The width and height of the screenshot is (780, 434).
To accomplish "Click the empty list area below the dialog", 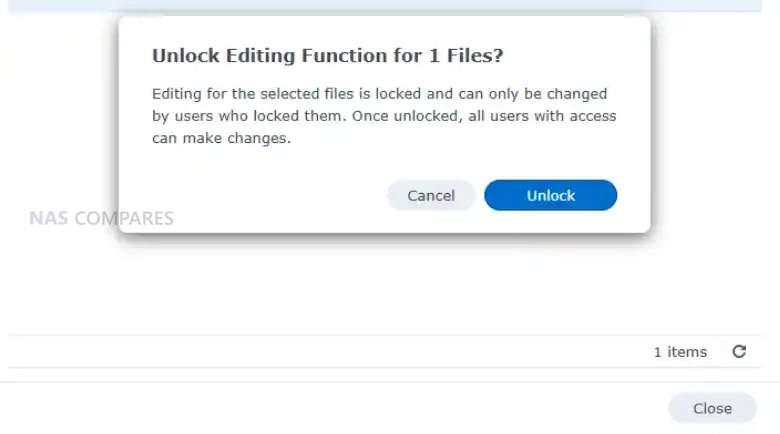I will 390,290.
